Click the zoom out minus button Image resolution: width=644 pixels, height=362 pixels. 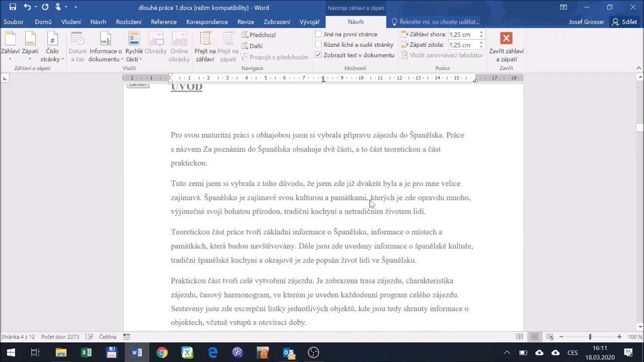click(x=561, y=337)
